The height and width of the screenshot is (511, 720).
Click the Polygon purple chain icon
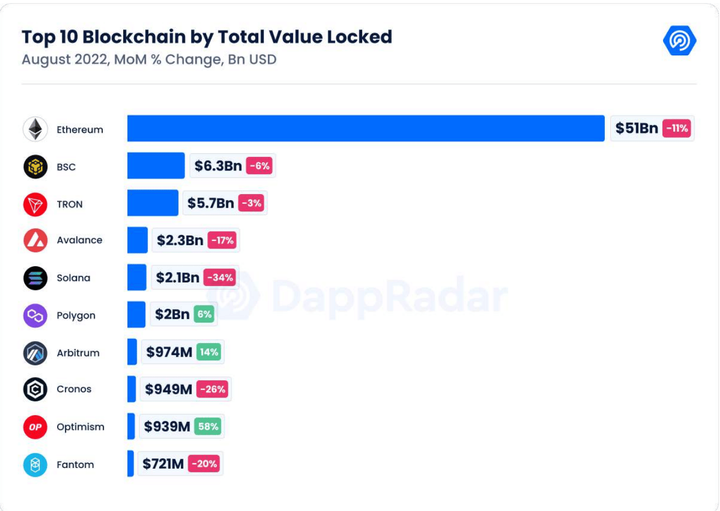(x=35, y=315)
